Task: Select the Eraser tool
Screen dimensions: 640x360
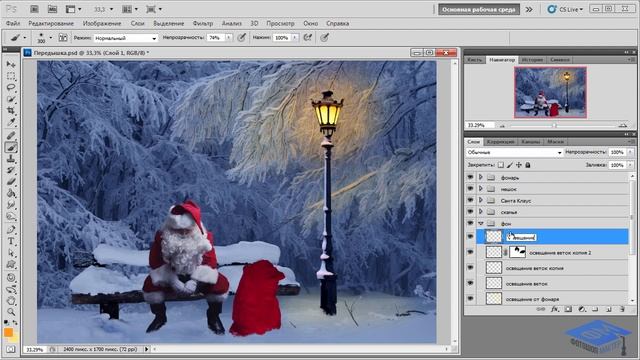Action: click(11, 182)
